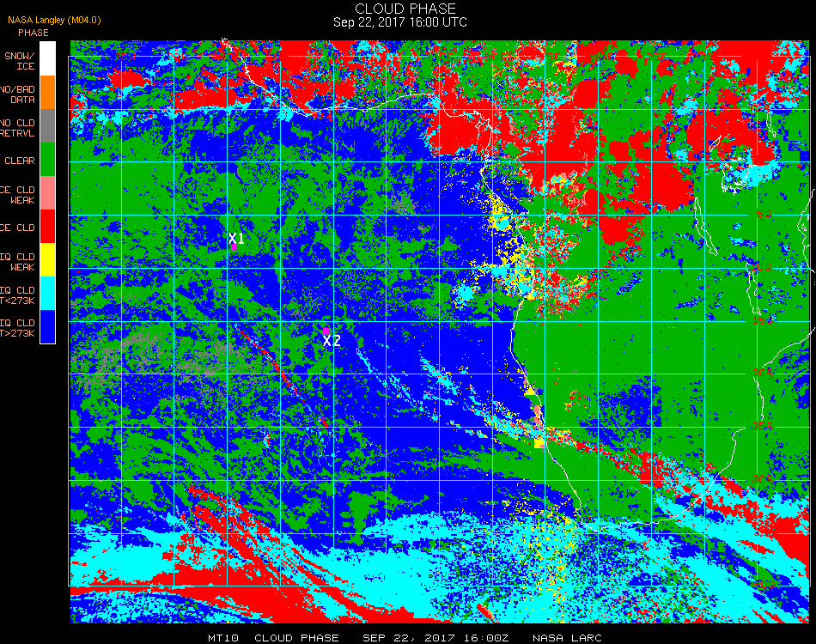Screen dimensions: 816x644
Task: Click the MT10 footer text
Action: click(x=223, y=638)
